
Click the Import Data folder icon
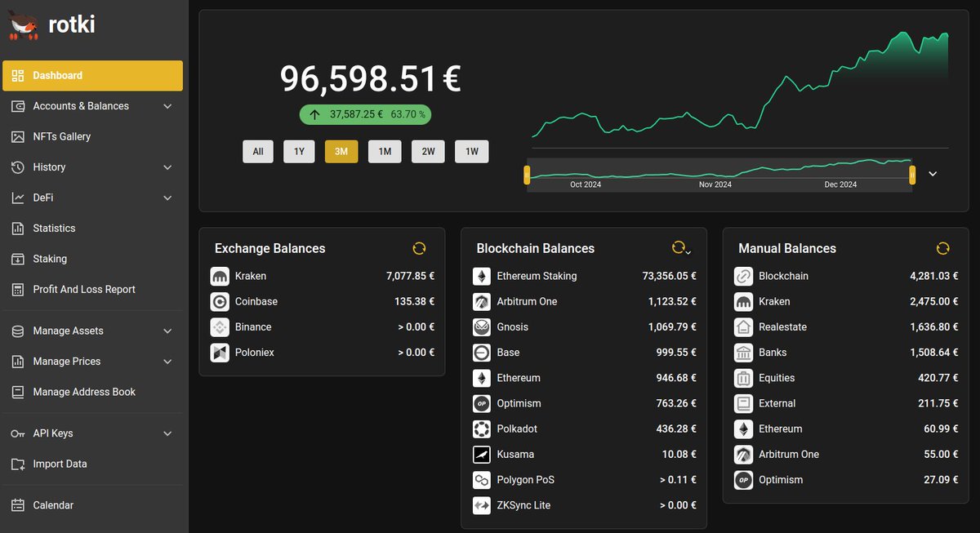coord(18,464)
